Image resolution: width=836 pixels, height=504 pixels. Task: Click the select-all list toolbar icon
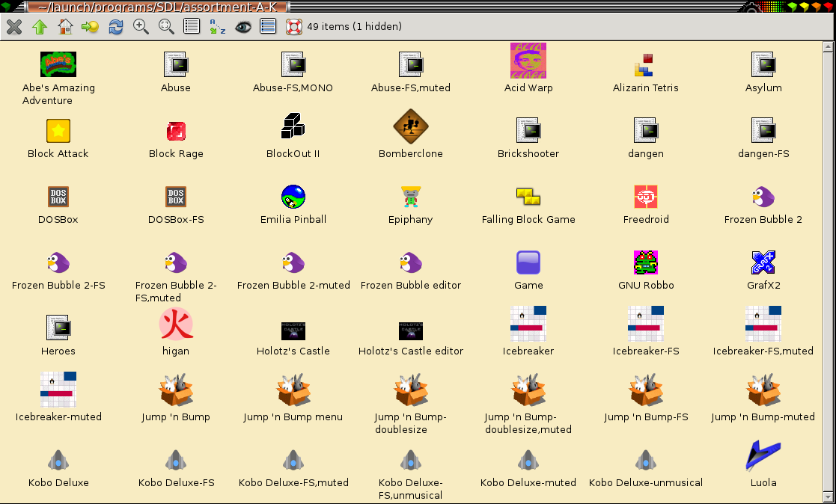click(268, 27)
